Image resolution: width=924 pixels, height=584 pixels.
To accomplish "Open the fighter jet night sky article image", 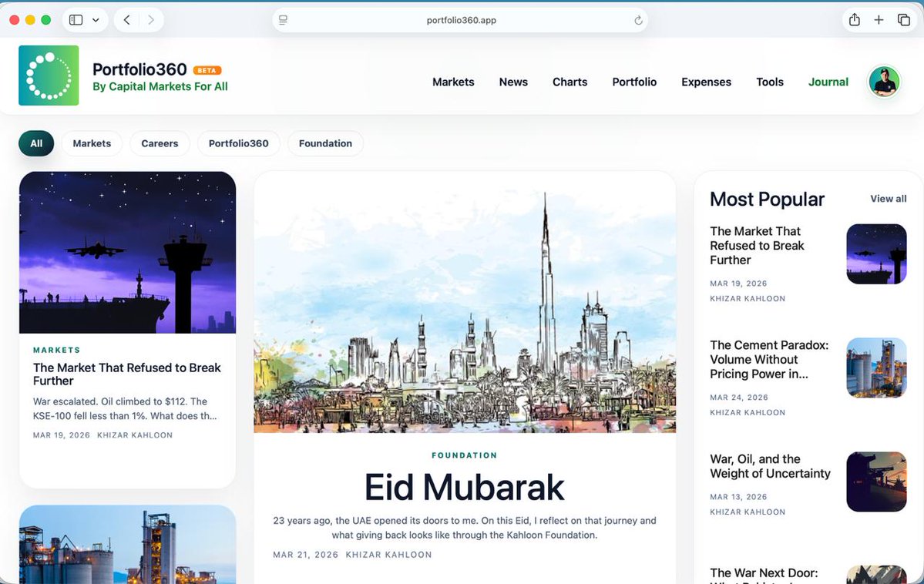I will click(x=127, y=252).
